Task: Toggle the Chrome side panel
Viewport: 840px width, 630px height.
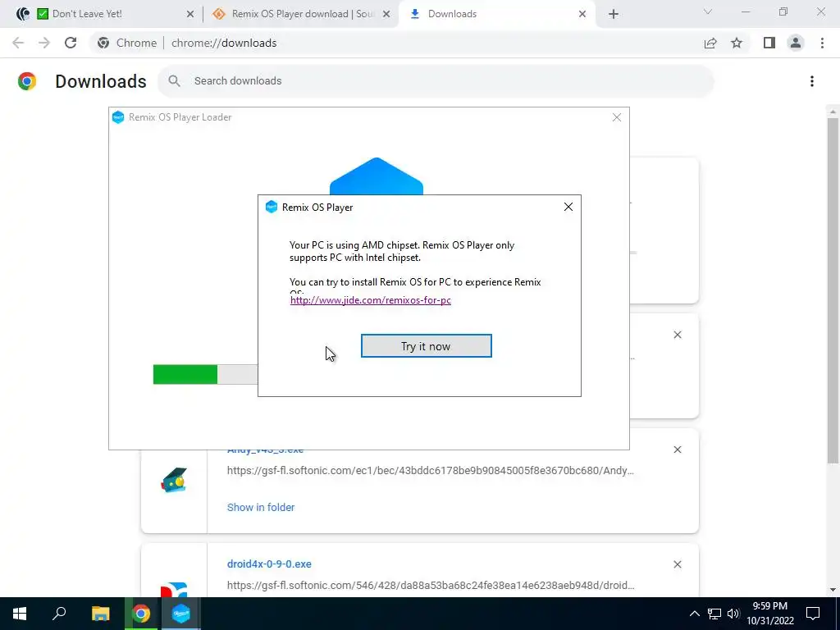Action: 769,43
